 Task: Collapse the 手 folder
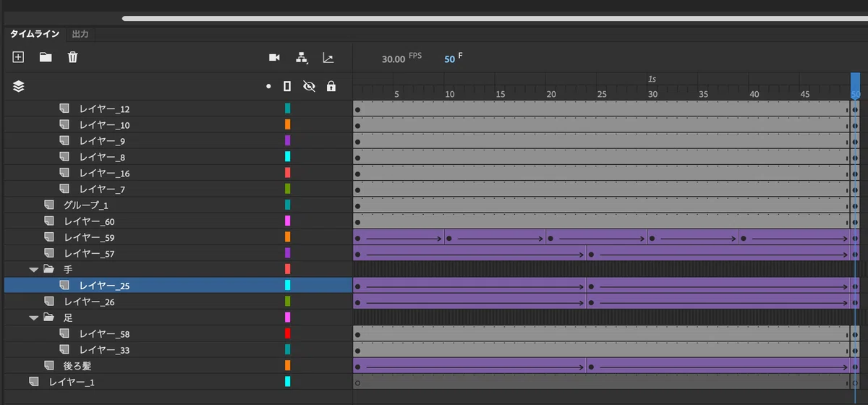tap(33, 269)
